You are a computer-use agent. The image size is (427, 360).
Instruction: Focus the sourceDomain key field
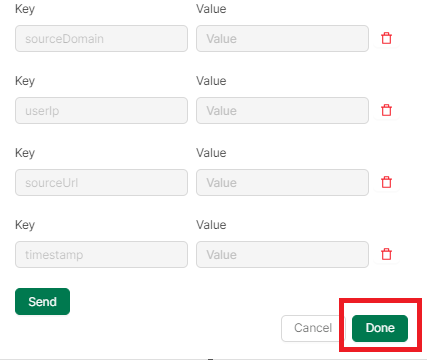[x=101, y=39]
